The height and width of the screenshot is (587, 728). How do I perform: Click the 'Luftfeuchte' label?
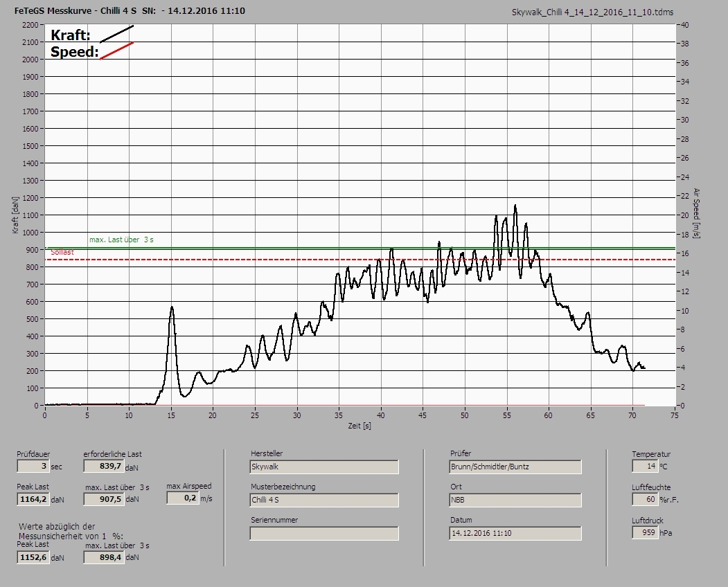coord(651,487)
